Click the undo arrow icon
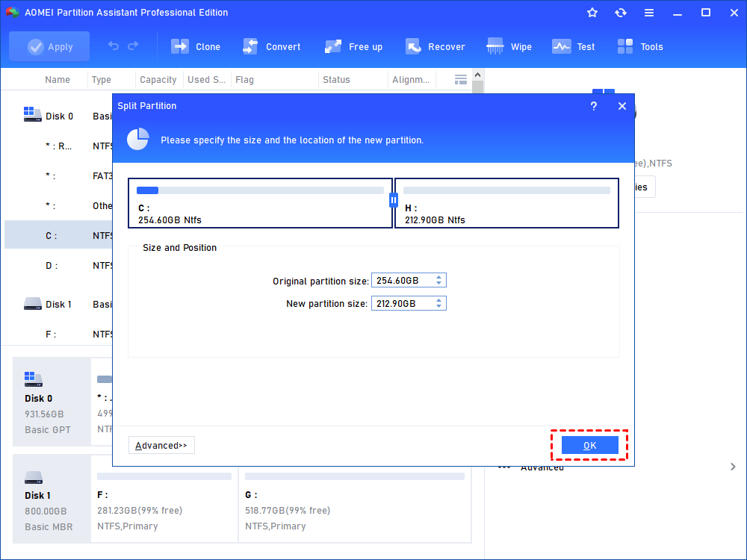 114,46
